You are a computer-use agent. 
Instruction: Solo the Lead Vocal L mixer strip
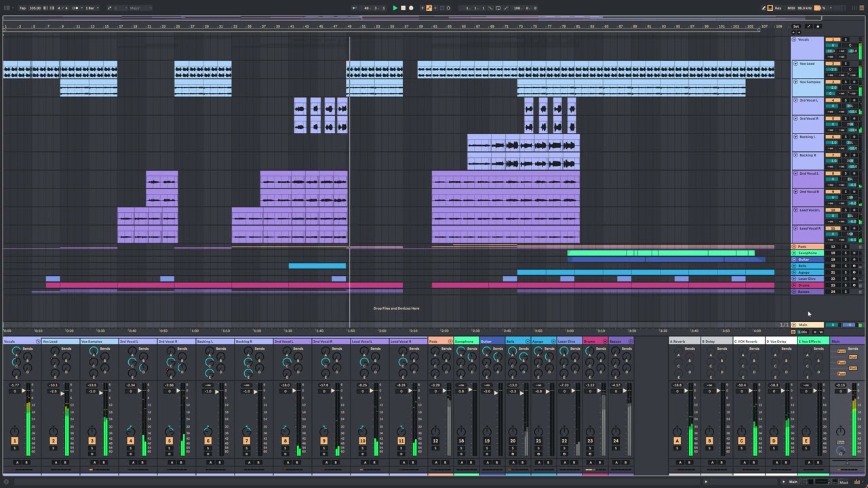click(362, 448)
